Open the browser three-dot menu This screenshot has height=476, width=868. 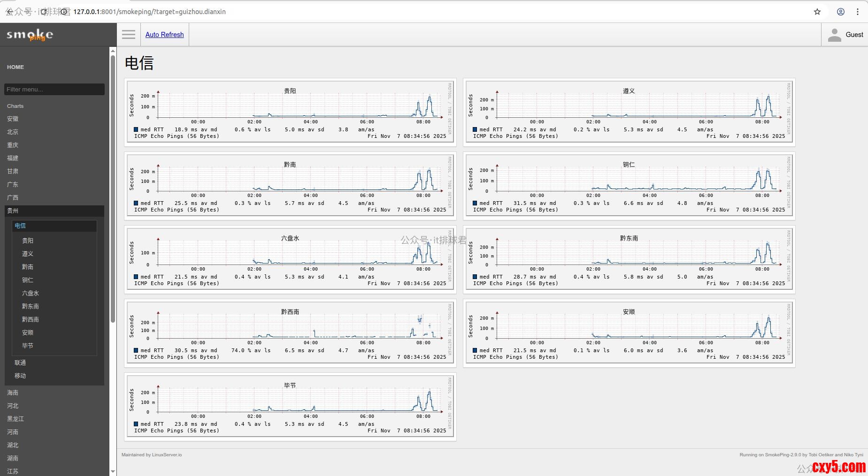click(858, 12)
